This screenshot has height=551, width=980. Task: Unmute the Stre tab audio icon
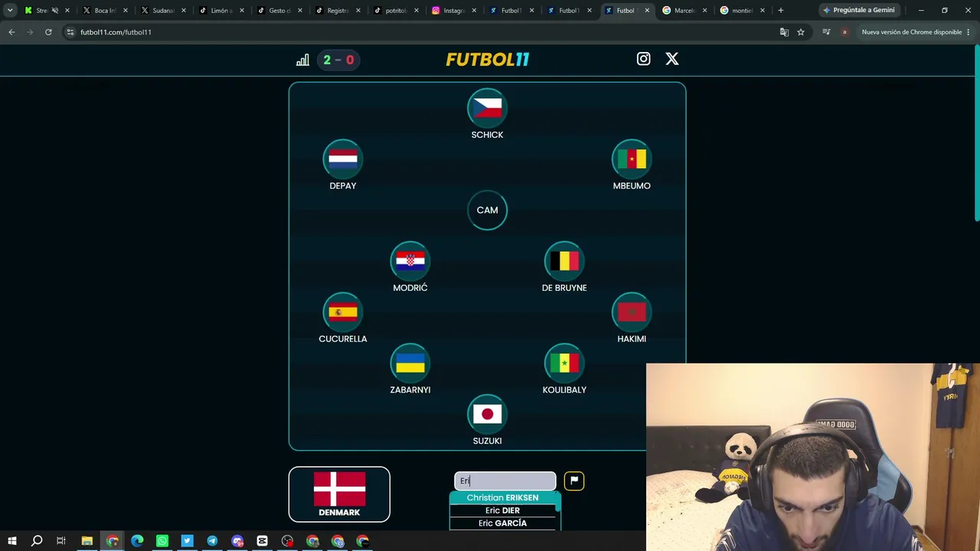[54, 11]
